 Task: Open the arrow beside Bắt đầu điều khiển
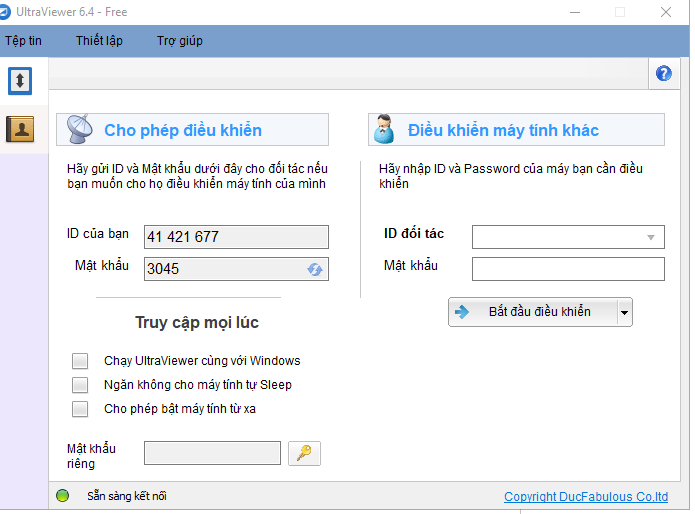pyautogui.click(x=624, y=312)
